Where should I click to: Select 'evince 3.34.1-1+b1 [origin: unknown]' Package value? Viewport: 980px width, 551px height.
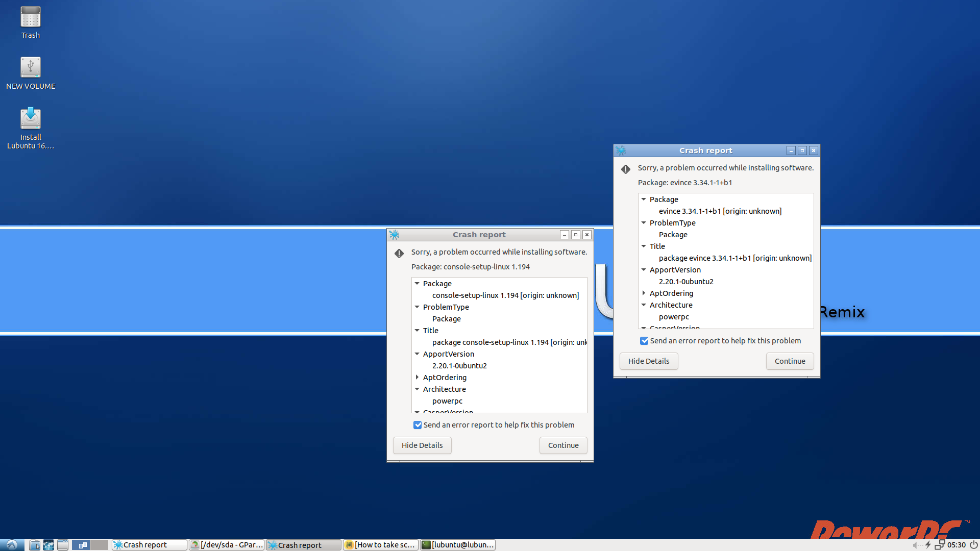(x=720, y=211)
